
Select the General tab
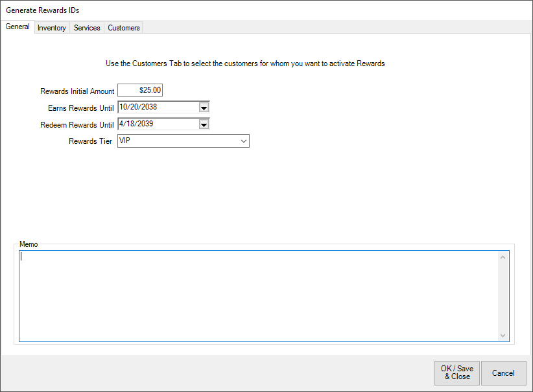(18, 27)
